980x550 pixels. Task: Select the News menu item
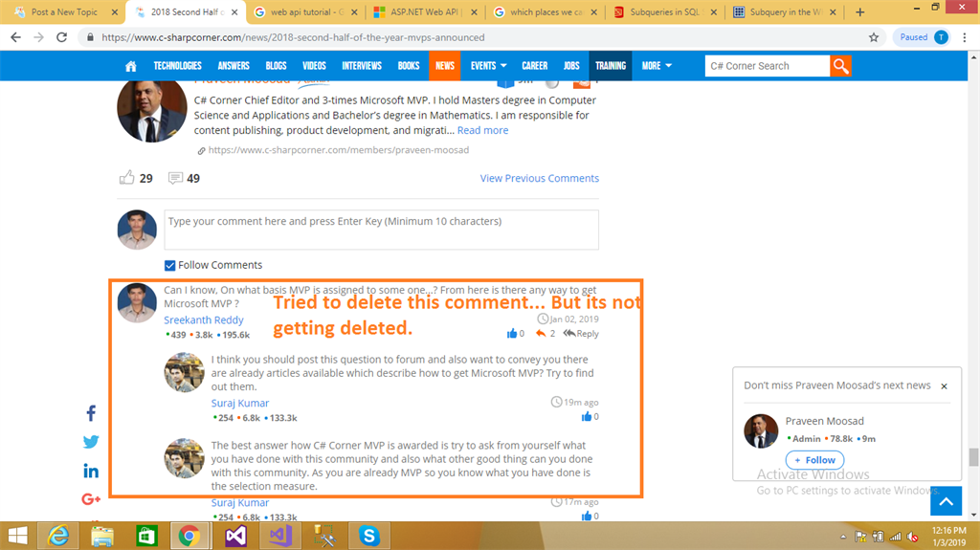pos(445,66)
